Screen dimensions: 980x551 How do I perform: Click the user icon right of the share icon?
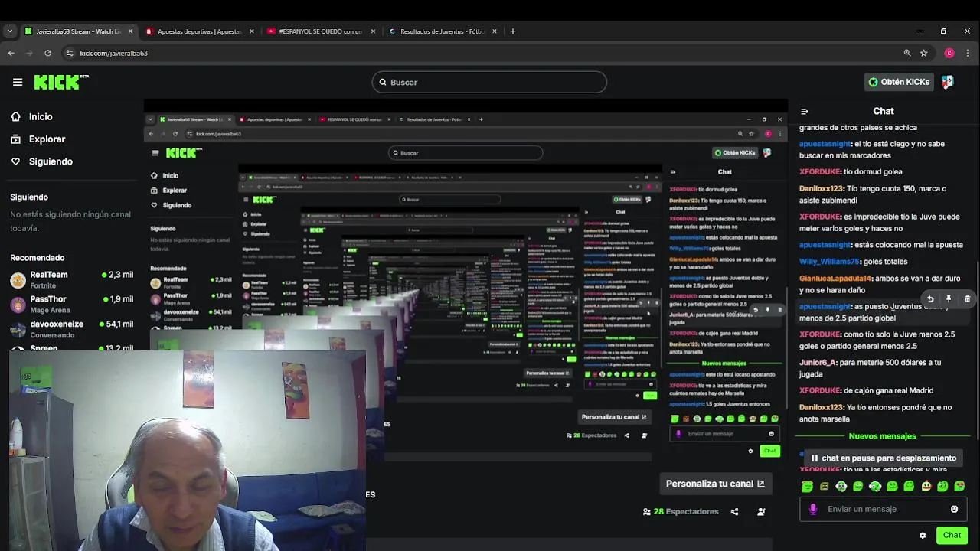[x=761, y=512]
